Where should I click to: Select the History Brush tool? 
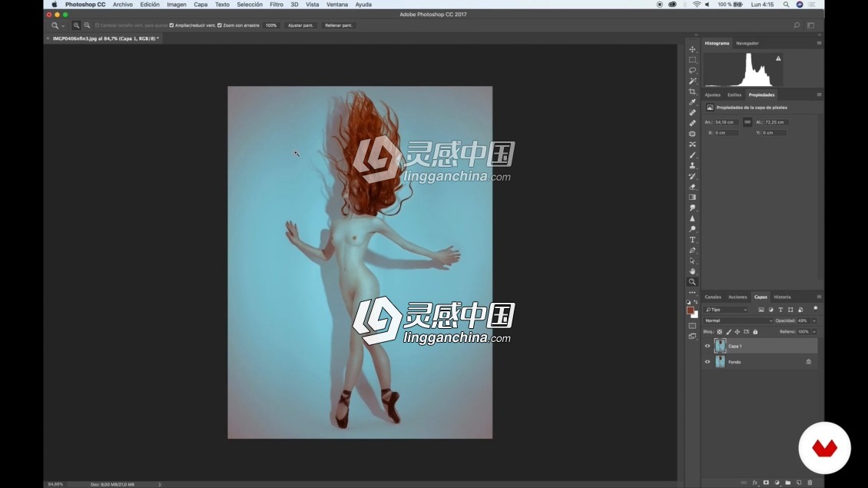pyautogui.click(x=692, y=176)
